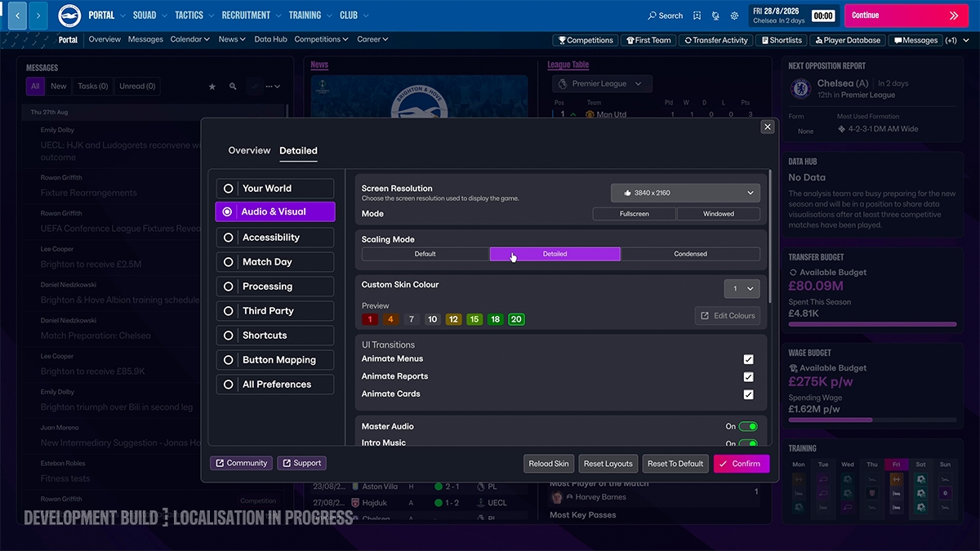Confirm the preferences changes
Viewport: 980px width, 551px height.
742,464
